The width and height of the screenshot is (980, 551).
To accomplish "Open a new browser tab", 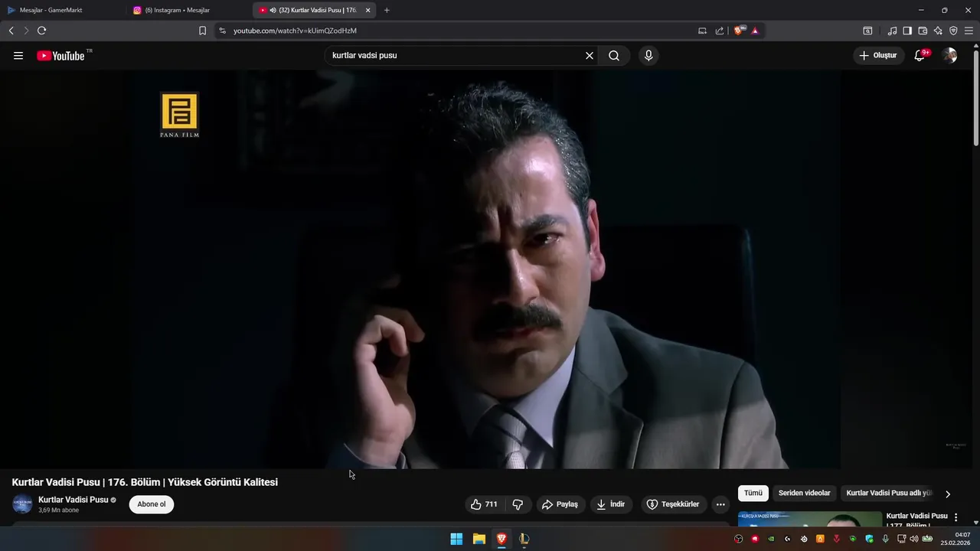I will coord(387,10).
